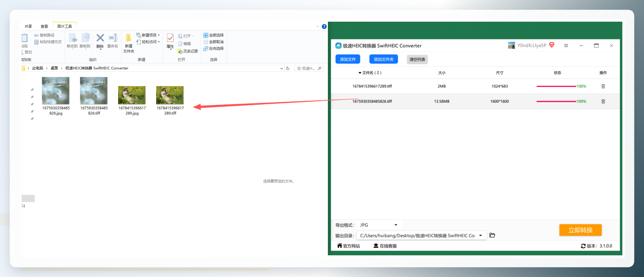Click 全部取消 (select none) in ribbon
The width and height of the screenshot is (644, 277).
click(x=214, y=42)
